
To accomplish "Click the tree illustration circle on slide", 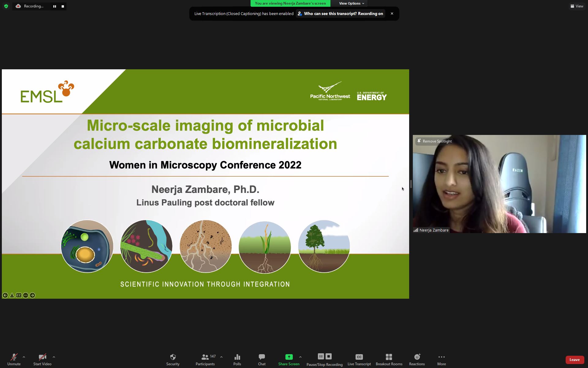I will [324, 246].
